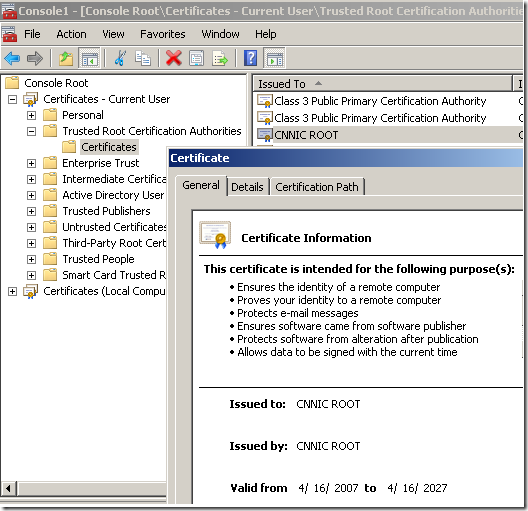528x511 pixels.
Task: Click the Properties toolbar icon
Action: [196, 59]
